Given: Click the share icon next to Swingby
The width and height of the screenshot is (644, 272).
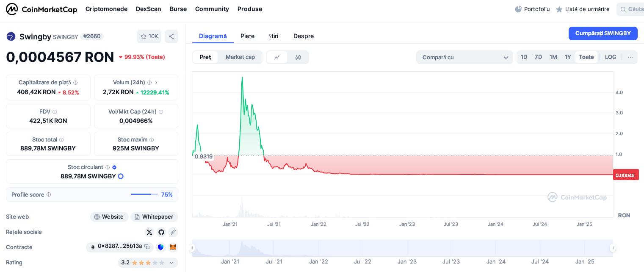Looking at the screenshot, I should 171,36.
